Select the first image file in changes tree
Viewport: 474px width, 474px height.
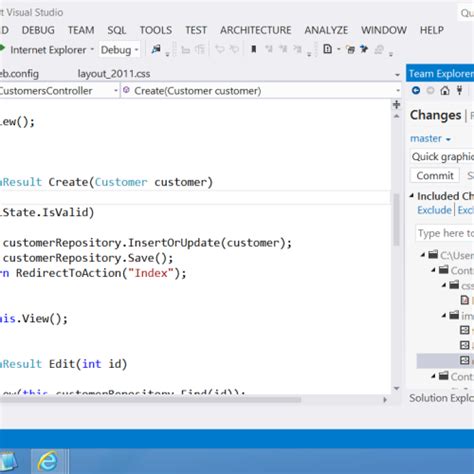(x=465, y=330)
